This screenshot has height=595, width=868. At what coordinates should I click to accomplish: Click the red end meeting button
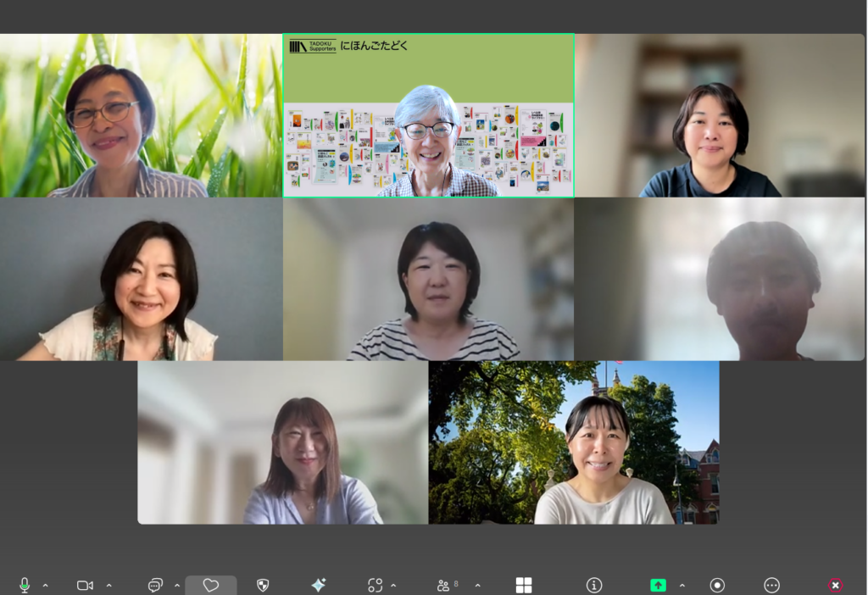[x=835, y=585]
